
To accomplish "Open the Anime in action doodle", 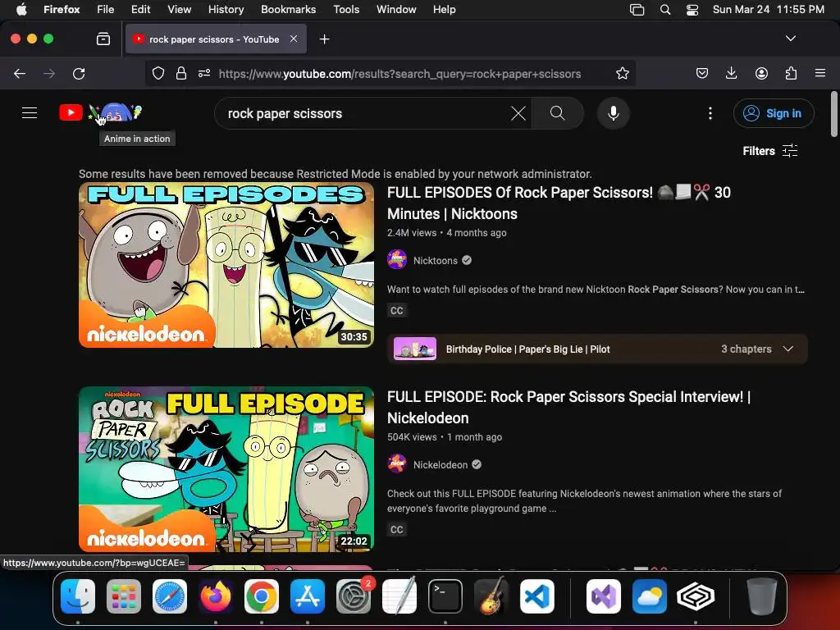I will point(115,112).
